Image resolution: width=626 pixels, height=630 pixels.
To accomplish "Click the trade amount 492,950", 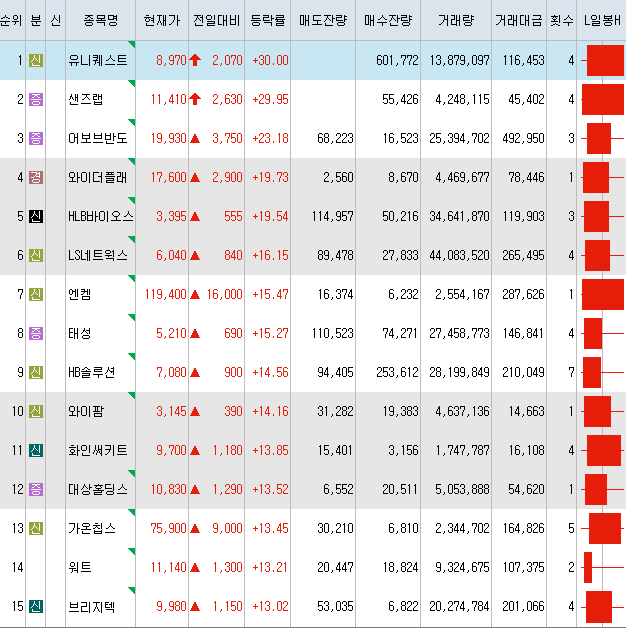I will [x=524, y=138].
